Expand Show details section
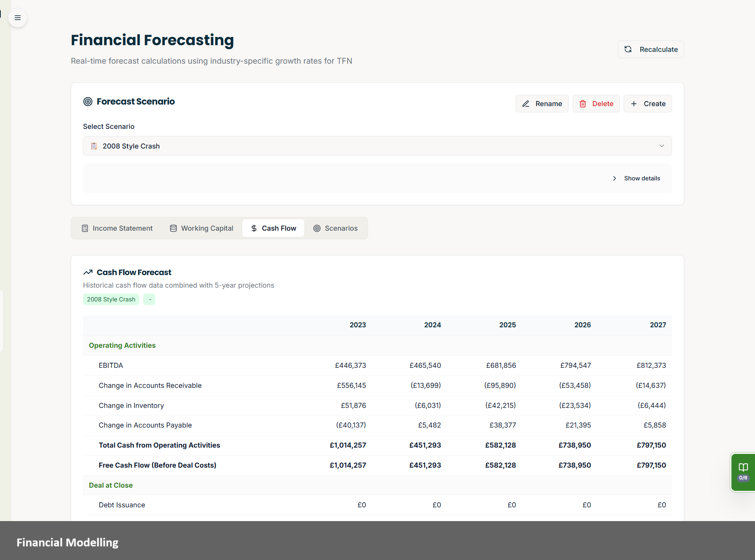The image size is (755, 560). coord(636,178)
